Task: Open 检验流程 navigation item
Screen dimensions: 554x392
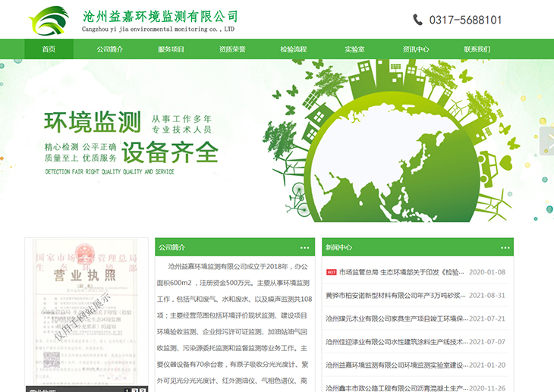Action: [x=294, y=49]
